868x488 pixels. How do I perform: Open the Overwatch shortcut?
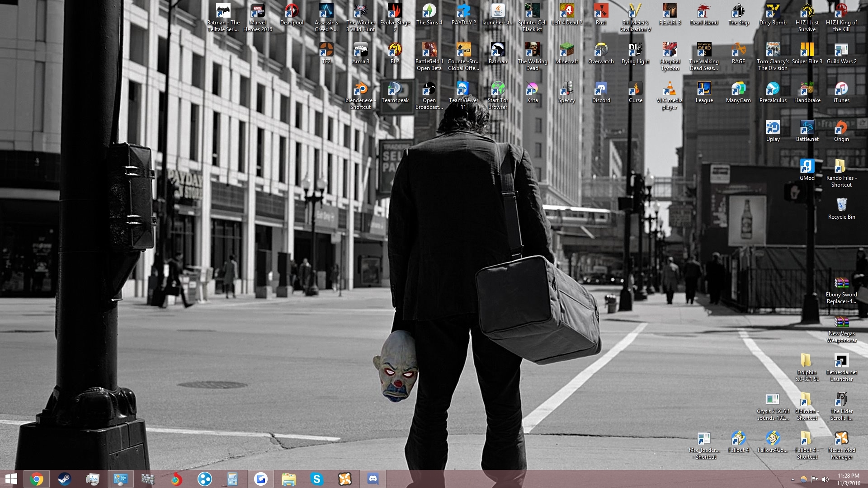pyautogui.click(x=601, y=54)
